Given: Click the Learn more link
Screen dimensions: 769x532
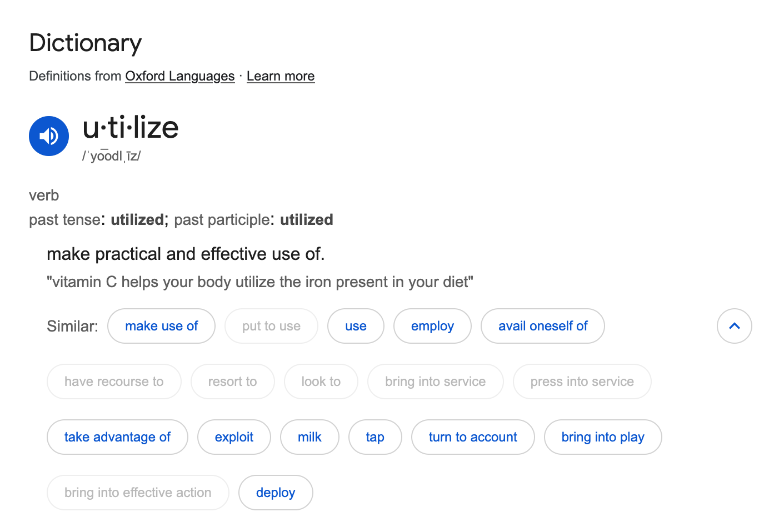Looking at the screenshot, I should click(280, 76).
